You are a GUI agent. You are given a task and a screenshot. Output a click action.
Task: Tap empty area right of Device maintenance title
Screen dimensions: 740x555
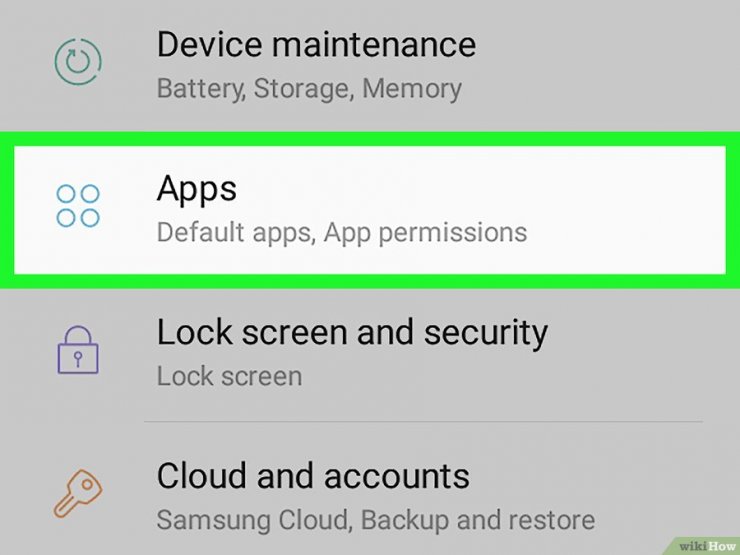(604, 45)
